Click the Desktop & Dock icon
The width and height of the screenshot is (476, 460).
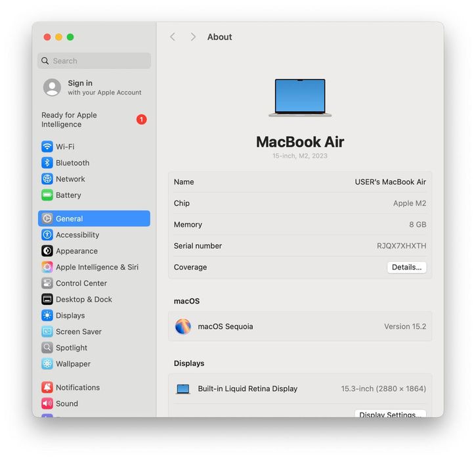47,299
